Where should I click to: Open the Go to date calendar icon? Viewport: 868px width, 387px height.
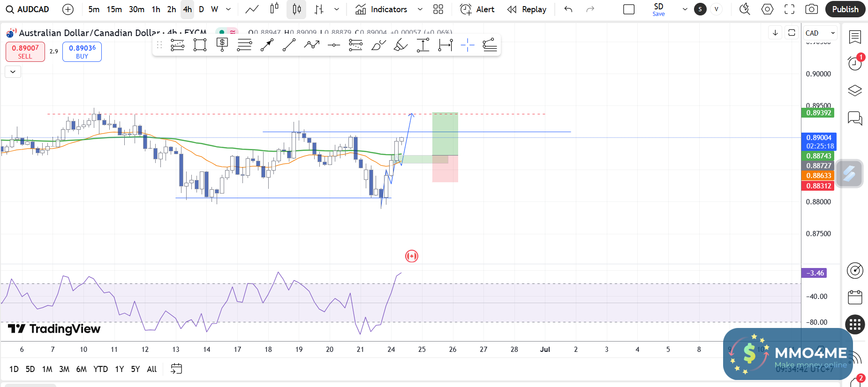[x=176, y=369]
